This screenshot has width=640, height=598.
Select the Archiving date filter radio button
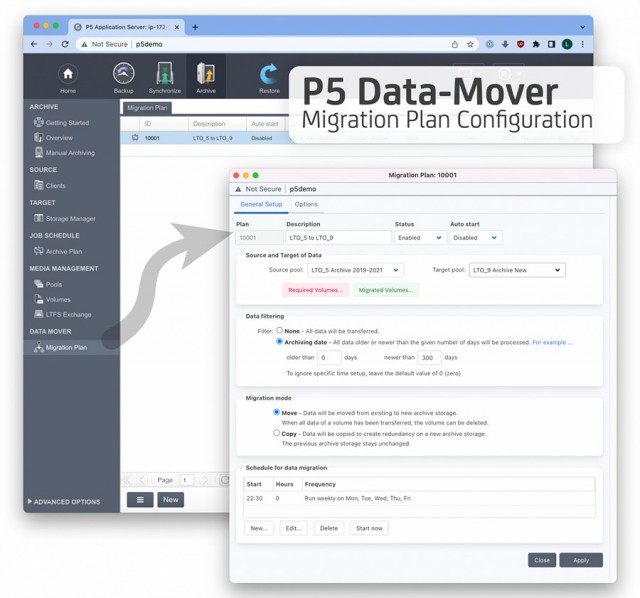(x=279, y=341)
